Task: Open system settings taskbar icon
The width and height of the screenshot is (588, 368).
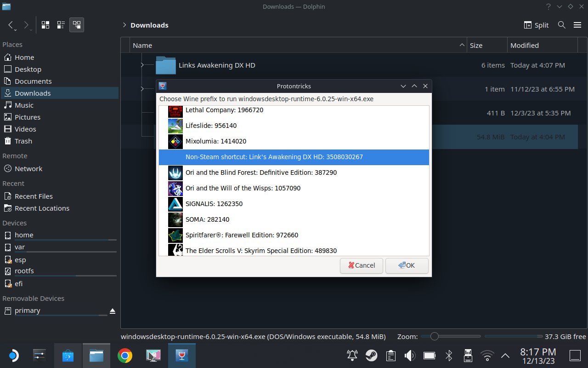Action: click(x=40, y=356)
